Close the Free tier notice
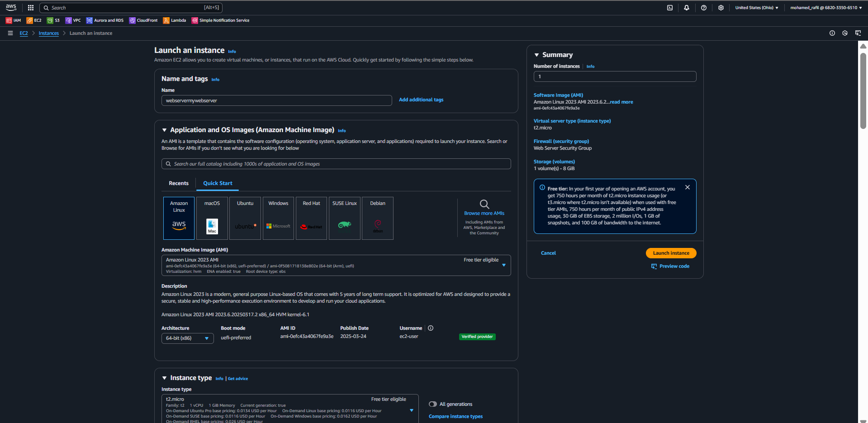The image size is (868, 423). [688, 187]
